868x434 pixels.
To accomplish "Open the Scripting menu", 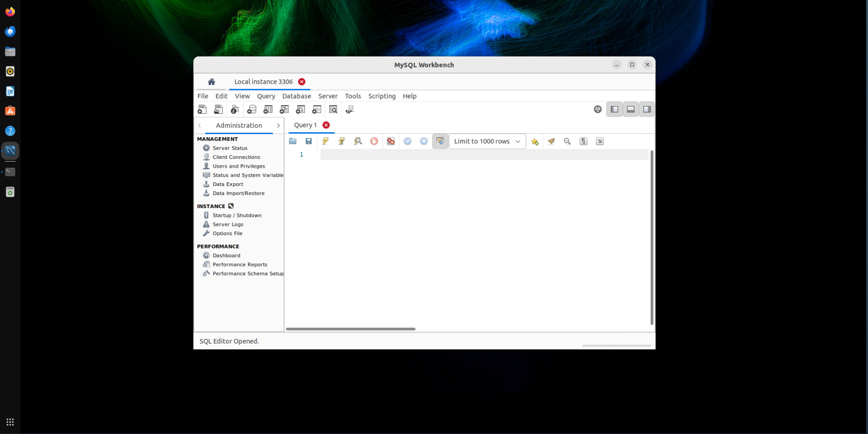I will [x=382, y=96].
